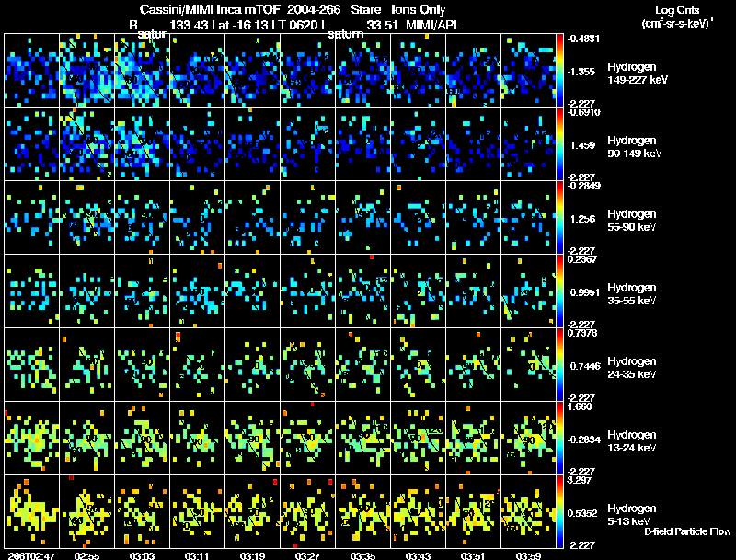Screen dimensions: 736x560
Task: Click the 02:55 time axis label
Action: pos(86,555)
